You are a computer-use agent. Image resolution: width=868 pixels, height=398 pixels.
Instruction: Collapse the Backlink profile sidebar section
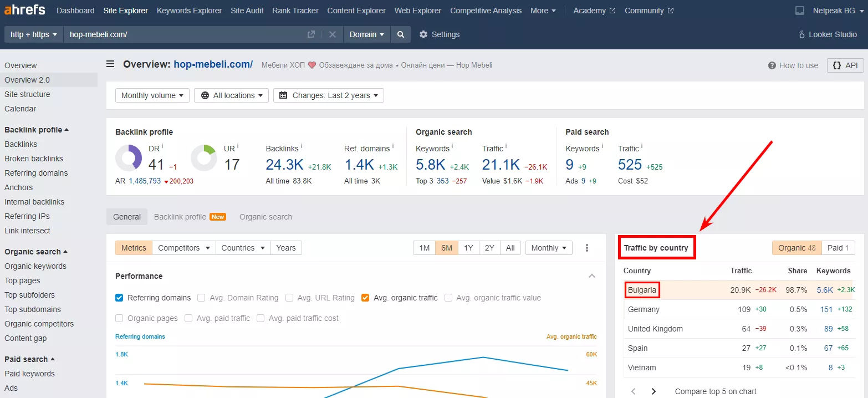37,130
